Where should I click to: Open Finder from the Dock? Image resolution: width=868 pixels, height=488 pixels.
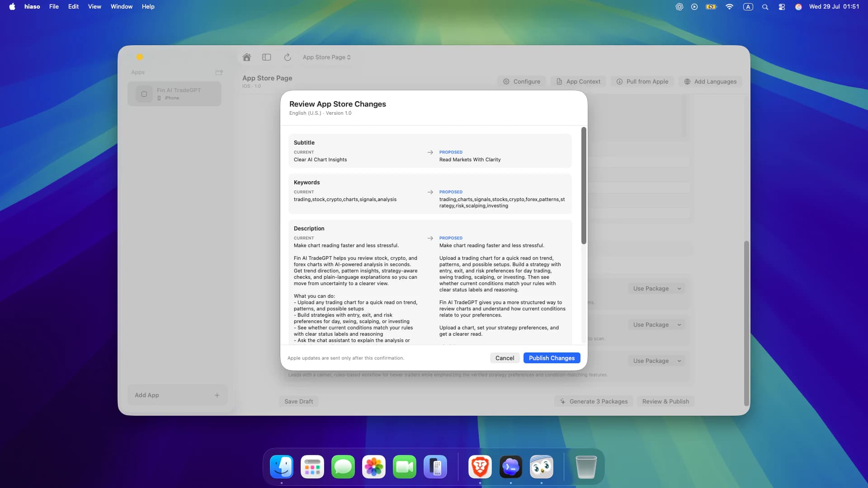point(281,467)
